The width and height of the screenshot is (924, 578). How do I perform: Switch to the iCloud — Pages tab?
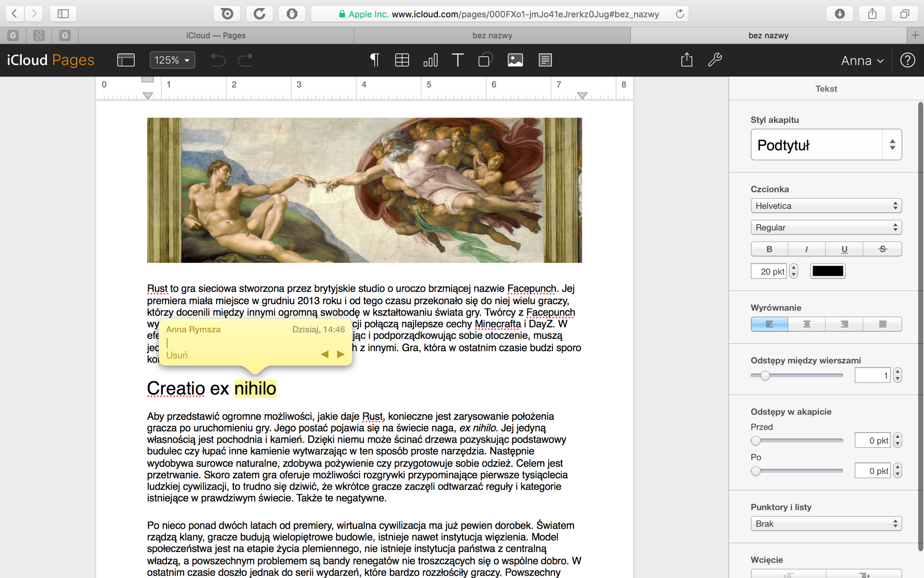pos(216,35)
